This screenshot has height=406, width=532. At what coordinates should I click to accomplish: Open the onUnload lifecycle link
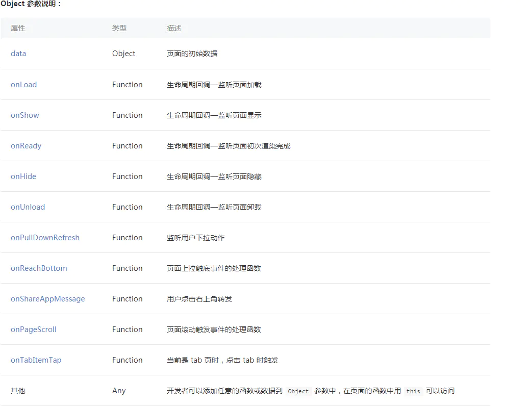pyautogui.click(x=28, y=207)
